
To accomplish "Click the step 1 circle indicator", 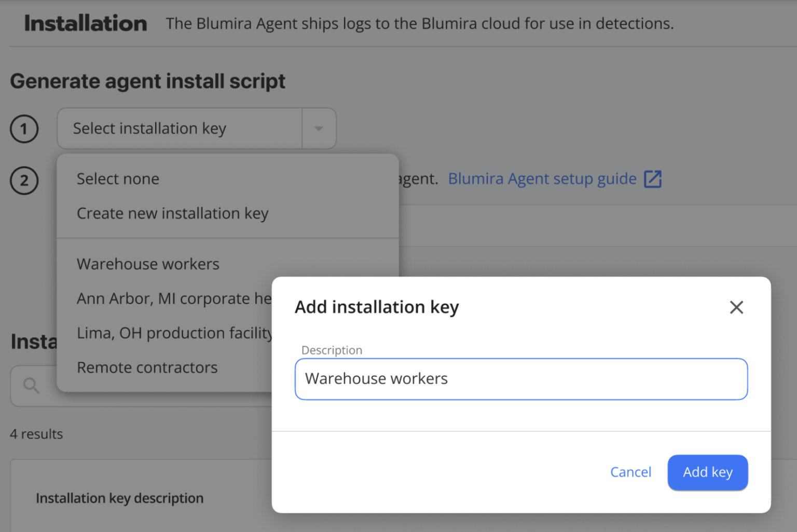I will 24,129.
